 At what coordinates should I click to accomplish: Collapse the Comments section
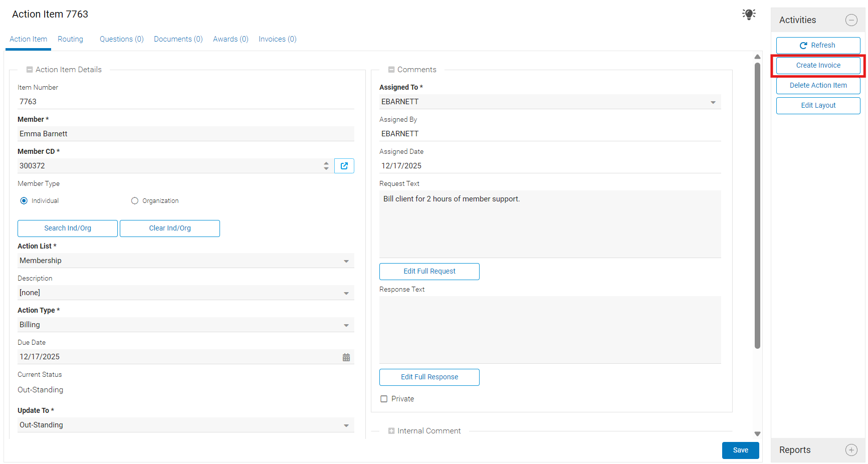point(391,70)
